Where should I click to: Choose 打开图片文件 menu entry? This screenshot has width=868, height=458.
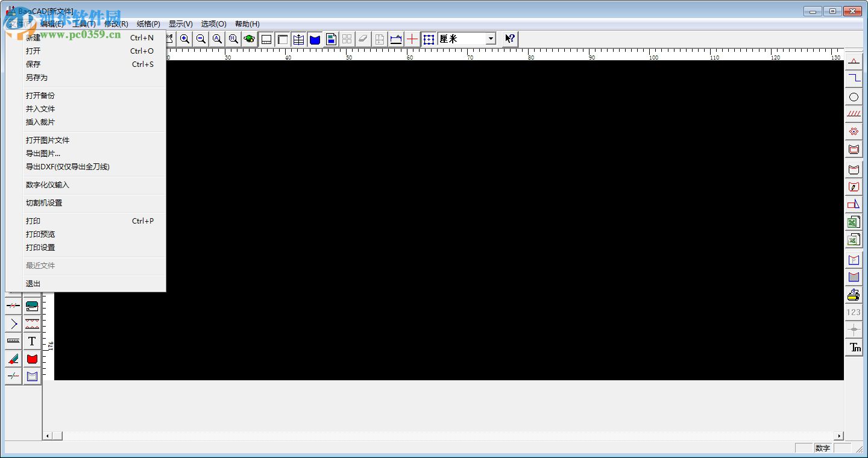point(86,140)
